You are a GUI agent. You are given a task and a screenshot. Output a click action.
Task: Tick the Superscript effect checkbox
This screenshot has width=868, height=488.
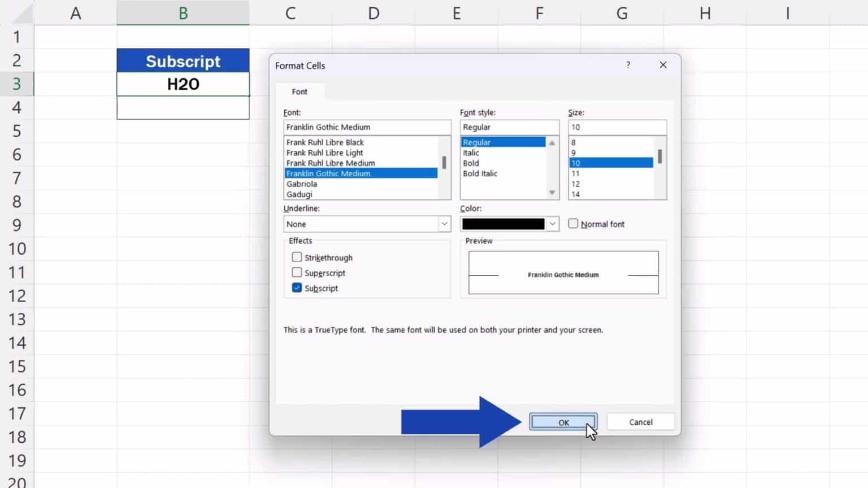coord(297,273)
